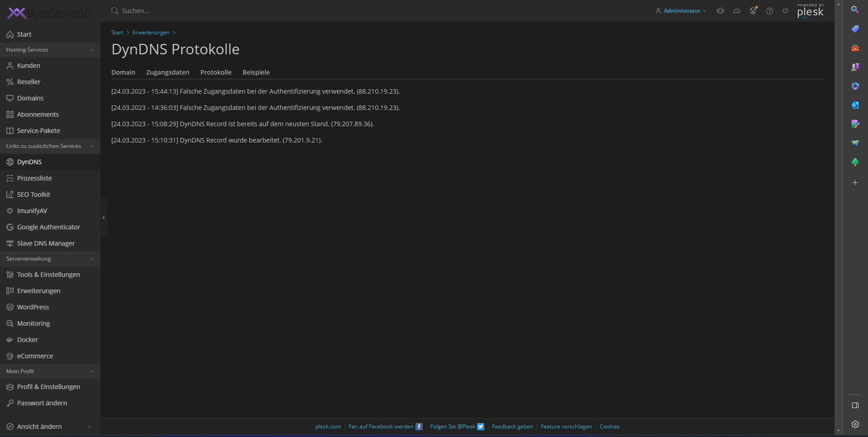Collapse the Serververwaltung section

pyautogui.click(x=91, y=259)
